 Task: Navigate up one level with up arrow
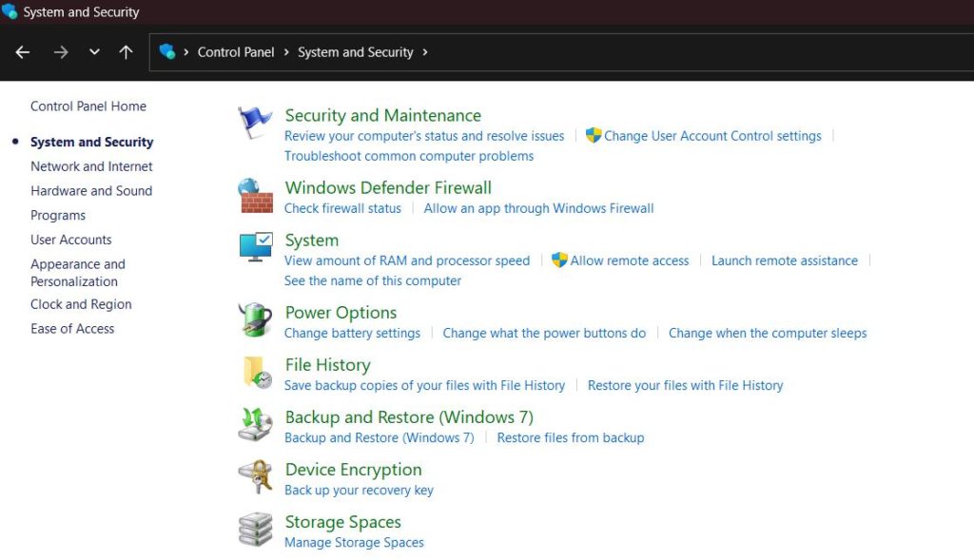tap(126, 52)
